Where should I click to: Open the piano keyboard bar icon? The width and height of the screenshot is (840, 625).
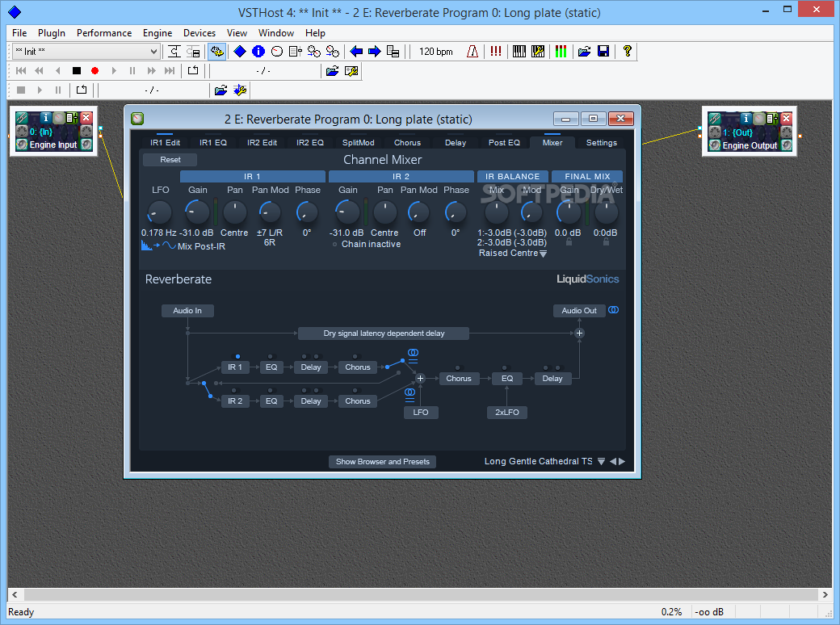(519, 52)
